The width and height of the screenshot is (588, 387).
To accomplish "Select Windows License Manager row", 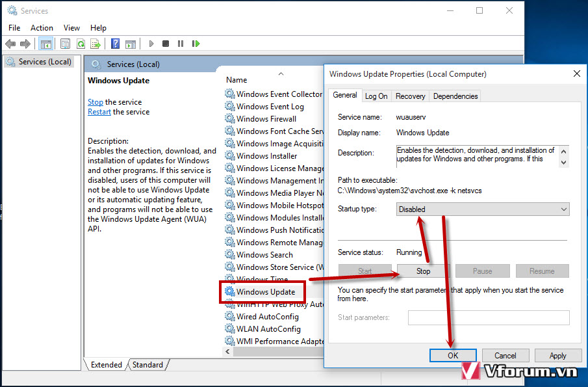I will [x=274, y=168].
